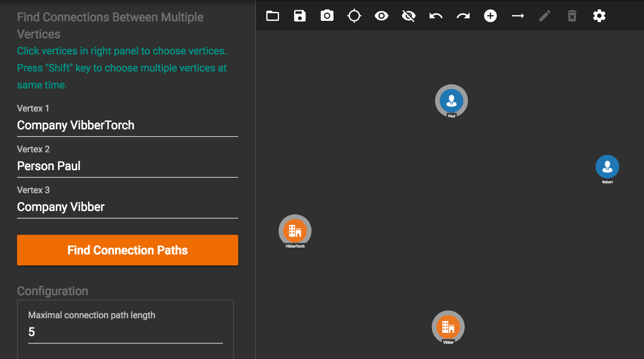The image size is (644, 359).
Task: Open settings with the gear icon
Action: (x=599, y=16)
